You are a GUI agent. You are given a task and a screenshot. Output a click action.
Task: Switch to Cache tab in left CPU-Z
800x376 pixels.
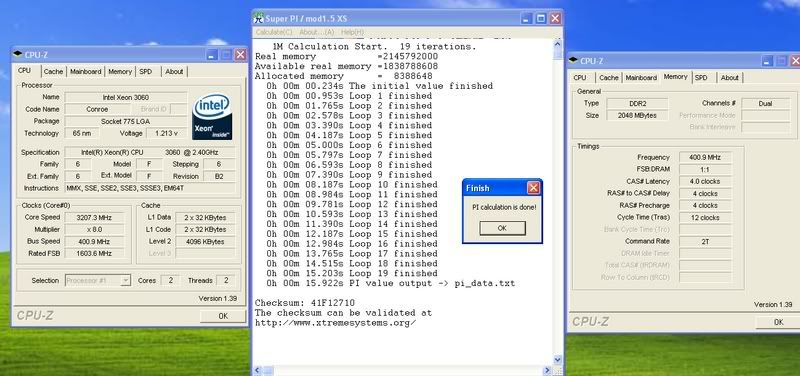[53, 72]
